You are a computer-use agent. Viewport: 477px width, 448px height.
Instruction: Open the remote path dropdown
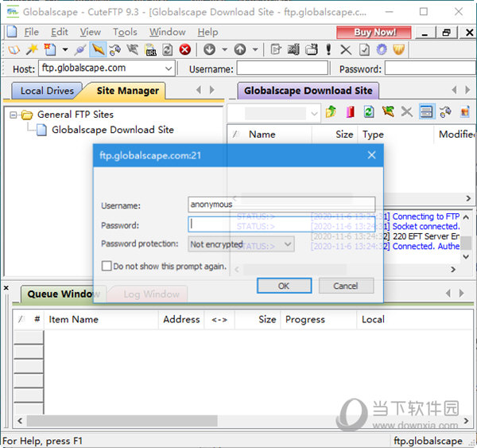(x=314, y=114)
